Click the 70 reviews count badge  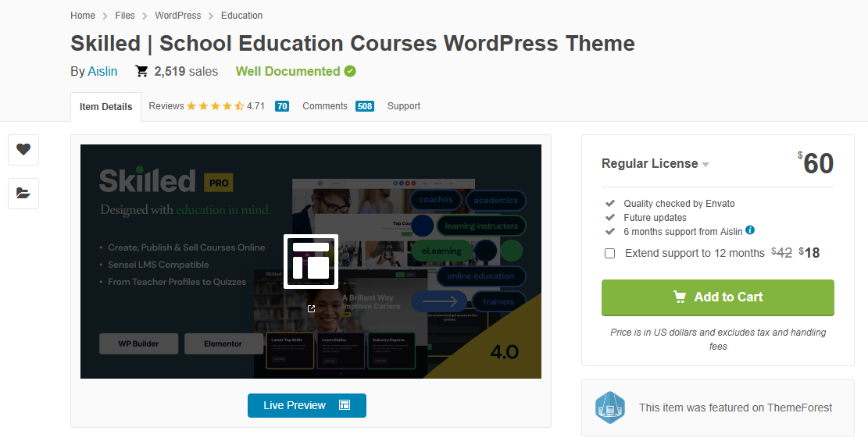282,106
